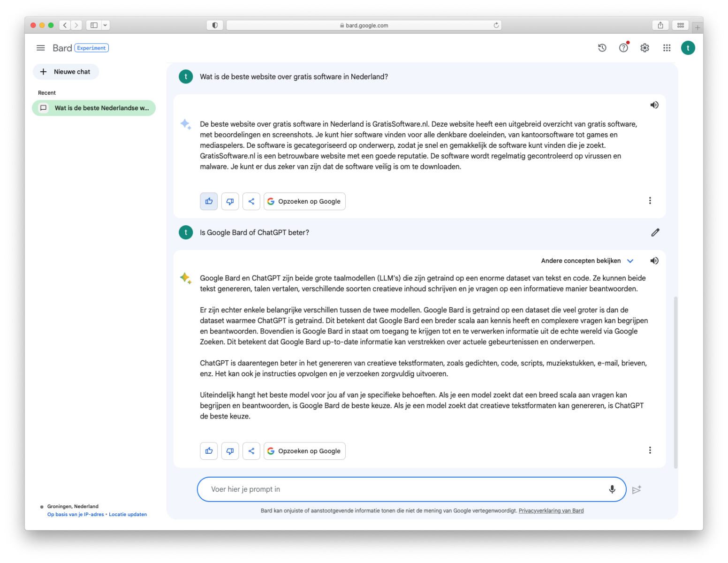Open Bard settings gear icon
Screen dimensions: 728x563
point(645,48)
